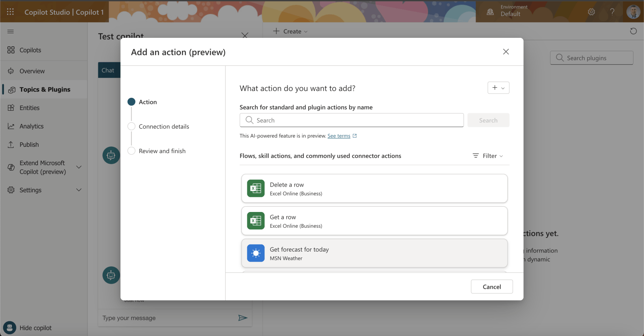644x336 pixels.
Task: Open the settings gear in top bar
Action: [591, 12]
